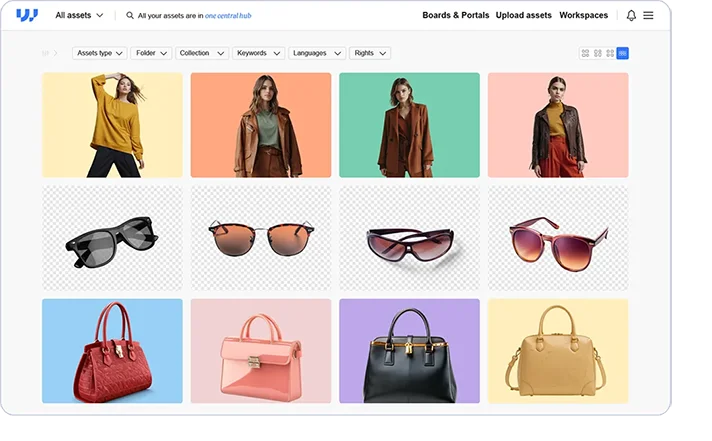Open the Rights filter dropdown

point(370,53)
